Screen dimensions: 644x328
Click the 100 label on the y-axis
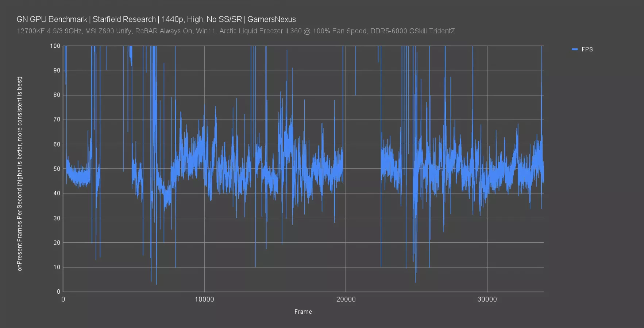pos(55,46)
